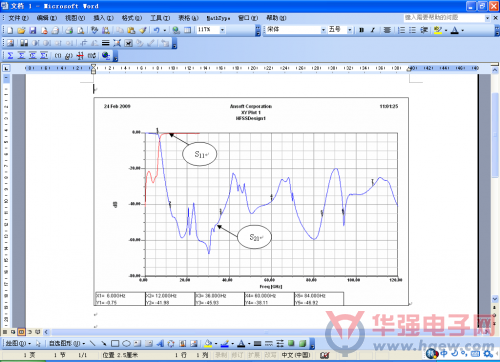
Task: Open the font size dropdown arrow
Action: (x=350, y=30)
